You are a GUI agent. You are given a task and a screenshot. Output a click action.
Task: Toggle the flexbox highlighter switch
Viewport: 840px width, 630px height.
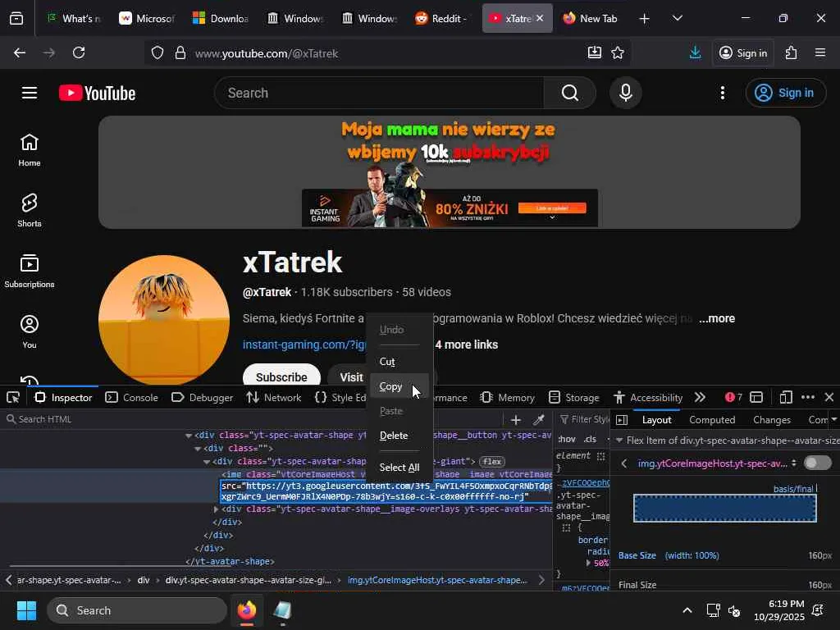coord(818,463)
